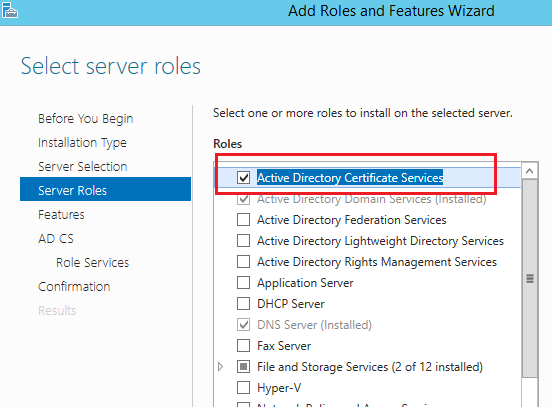Select Active Directory Federation Services row text
The image size is (552, 407).
pyautogui.click(x=352, y=220)
